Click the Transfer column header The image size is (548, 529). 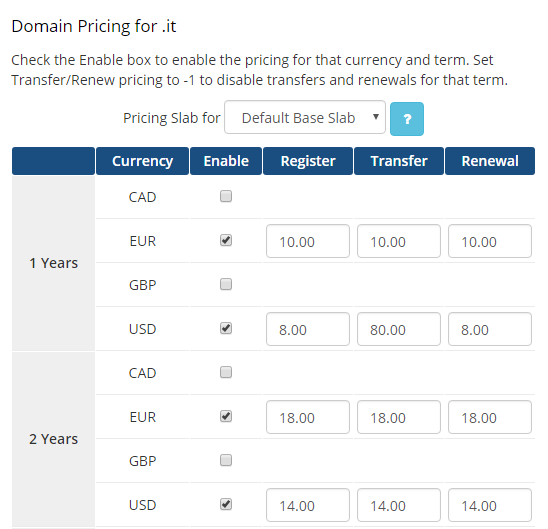click(x=399, y=161)
